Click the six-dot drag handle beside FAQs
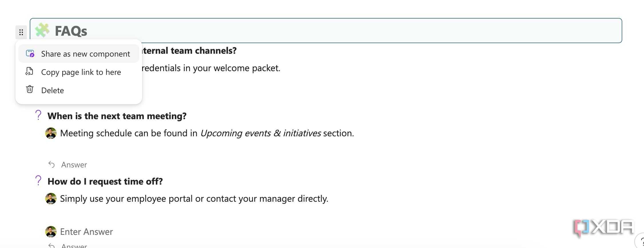The width and height of the screenshot is (644, 248). point(21,32)
